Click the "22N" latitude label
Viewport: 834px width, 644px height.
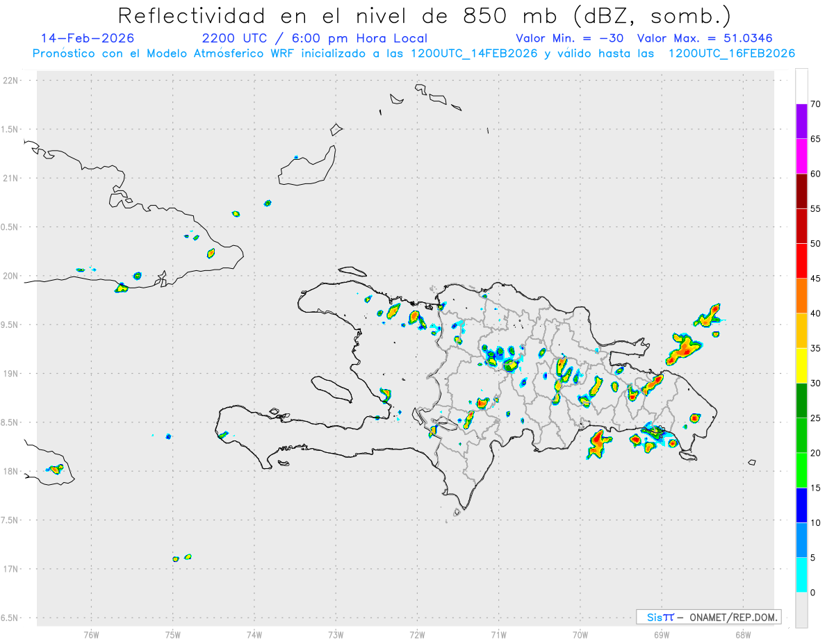coord(11,81)
